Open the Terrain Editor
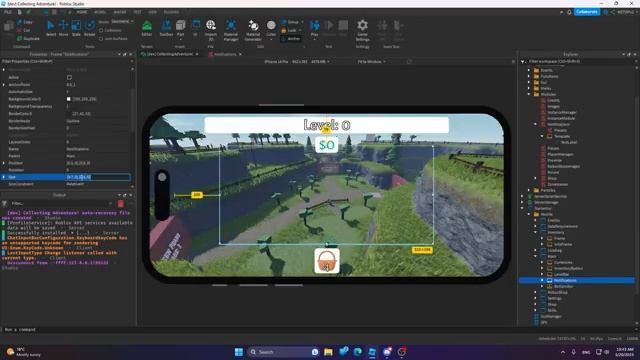Image resolution: width=640 pixels, height=360 pixels. pos(147,28)
